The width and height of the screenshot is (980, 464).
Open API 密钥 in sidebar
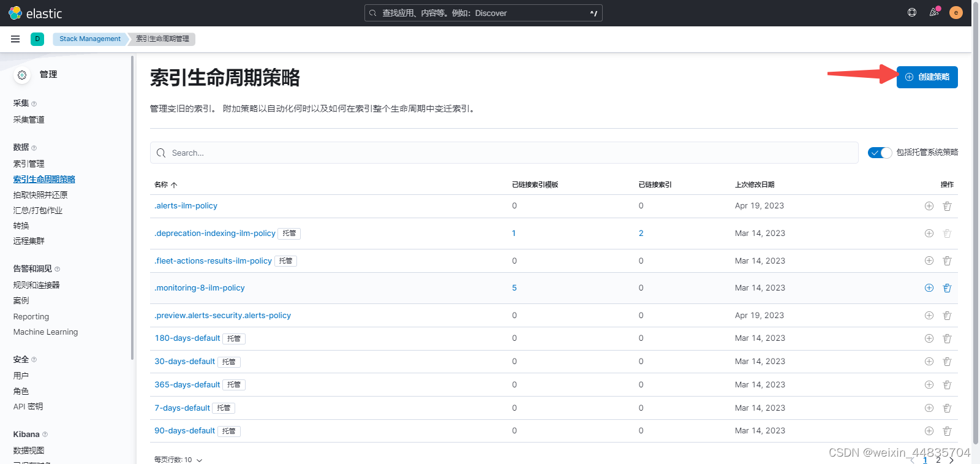point(28,406)
